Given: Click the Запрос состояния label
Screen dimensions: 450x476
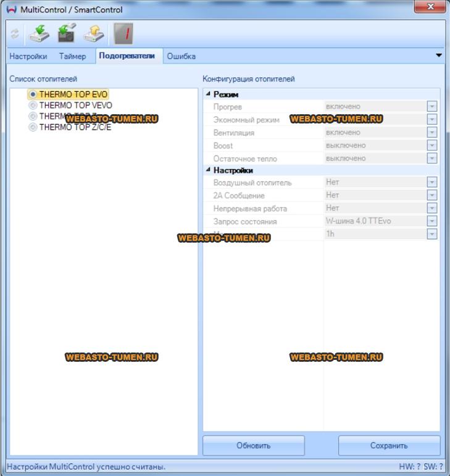Looking at the screenshot, I should point(245,222).
